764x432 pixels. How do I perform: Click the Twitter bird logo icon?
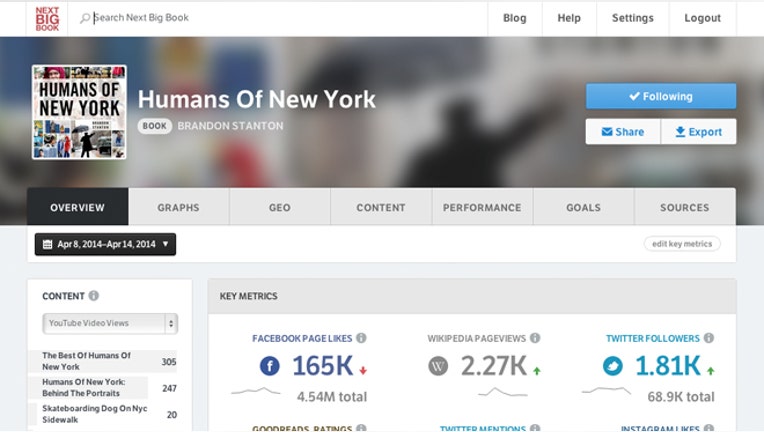[x=612, y=365]
